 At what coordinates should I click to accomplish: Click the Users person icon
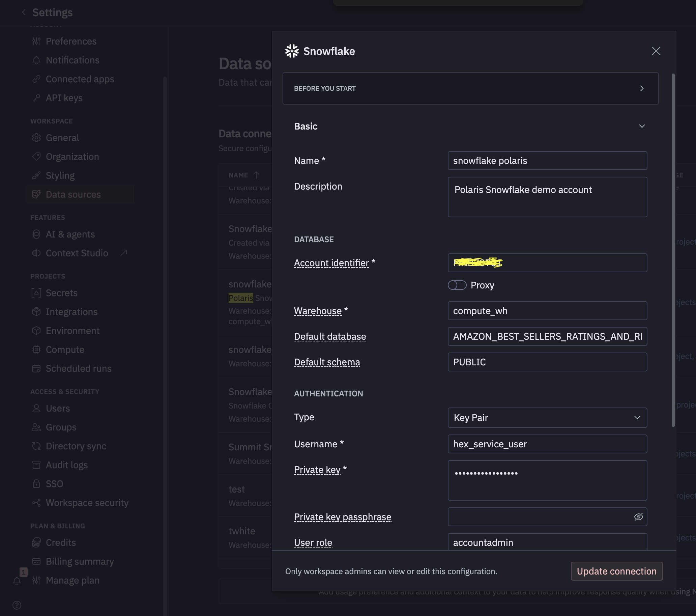[36, 408]
